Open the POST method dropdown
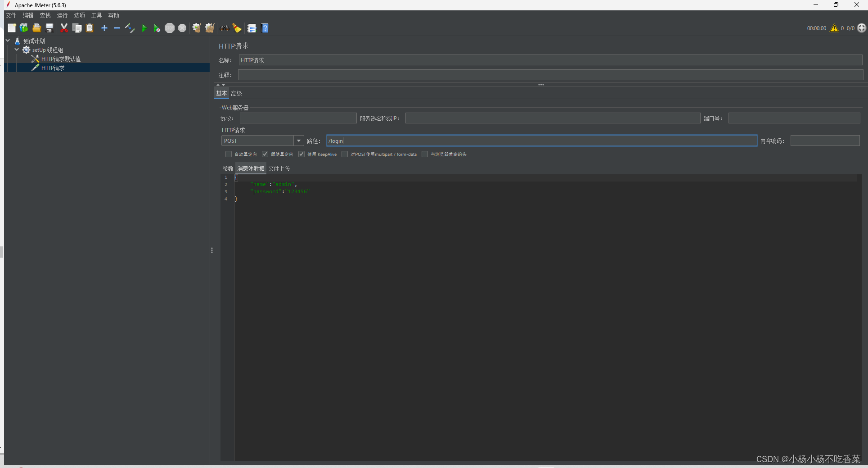Viewport: 868px width, 468px height. [299, 141]
